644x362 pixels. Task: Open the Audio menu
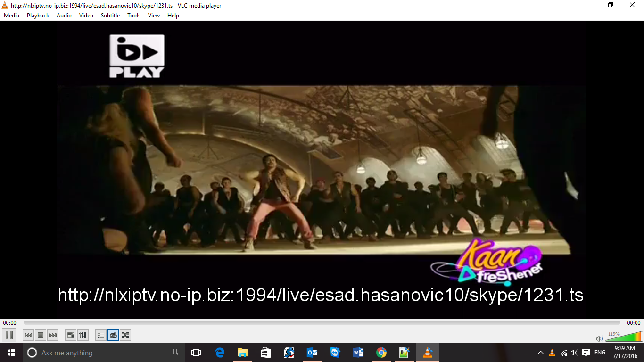[64, 16]
